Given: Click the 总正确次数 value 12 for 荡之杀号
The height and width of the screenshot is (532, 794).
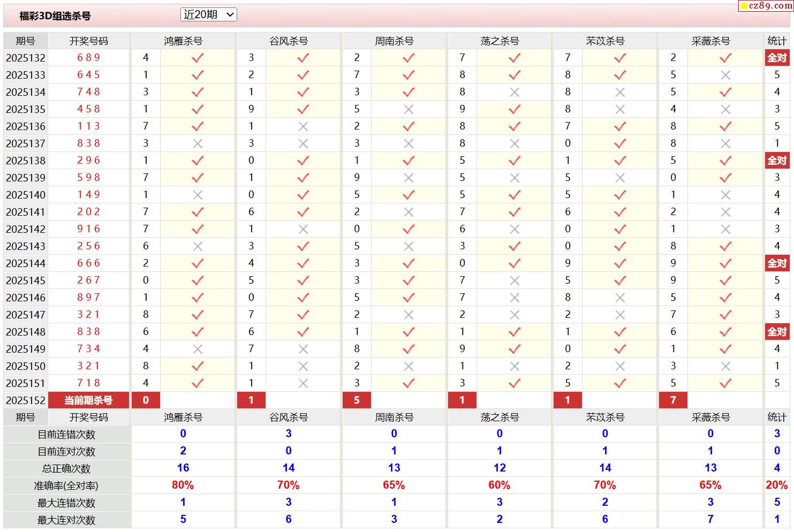Looking at the screenshot, I should point(500,468).
